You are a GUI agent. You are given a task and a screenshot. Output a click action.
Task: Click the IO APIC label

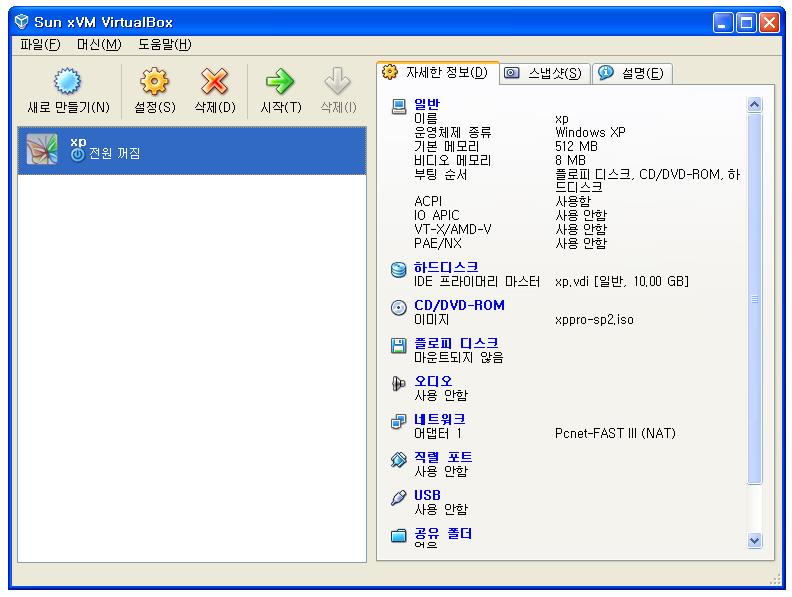click(x=436, y=215)
